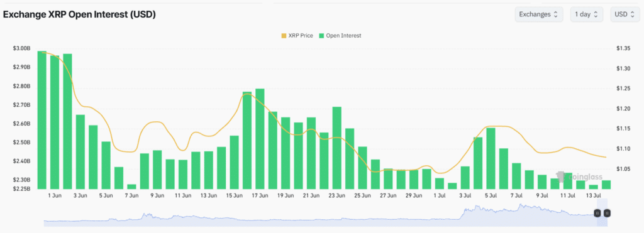
Task: Click the 15 Jun open interest bar
Action: coord(234,162)
